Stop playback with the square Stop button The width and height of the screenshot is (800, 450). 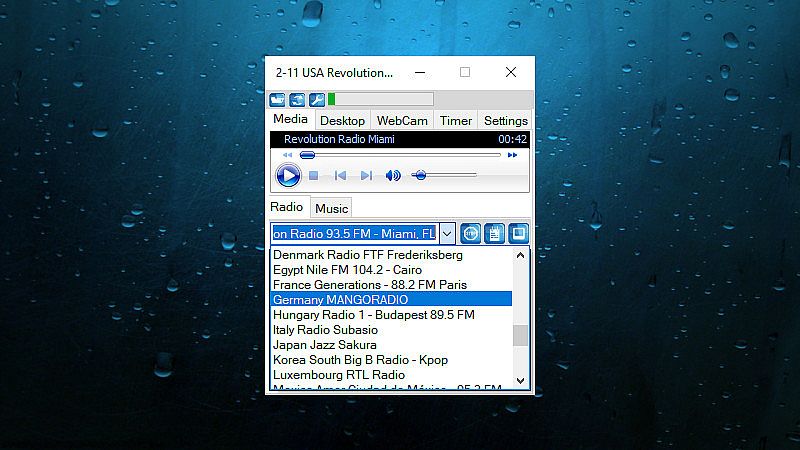(313, 176)
